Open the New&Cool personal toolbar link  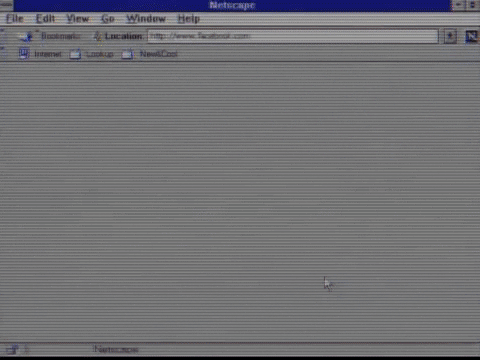point(159,54)
